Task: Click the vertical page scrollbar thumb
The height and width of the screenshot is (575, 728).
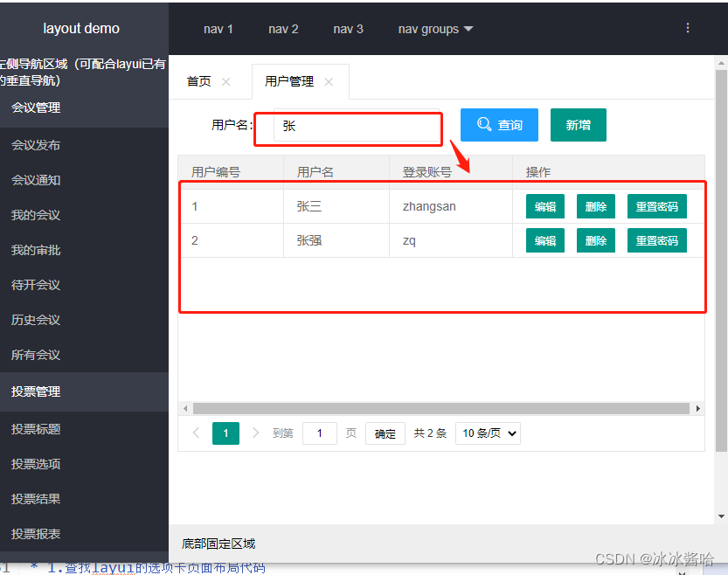Action: [721, 260]
